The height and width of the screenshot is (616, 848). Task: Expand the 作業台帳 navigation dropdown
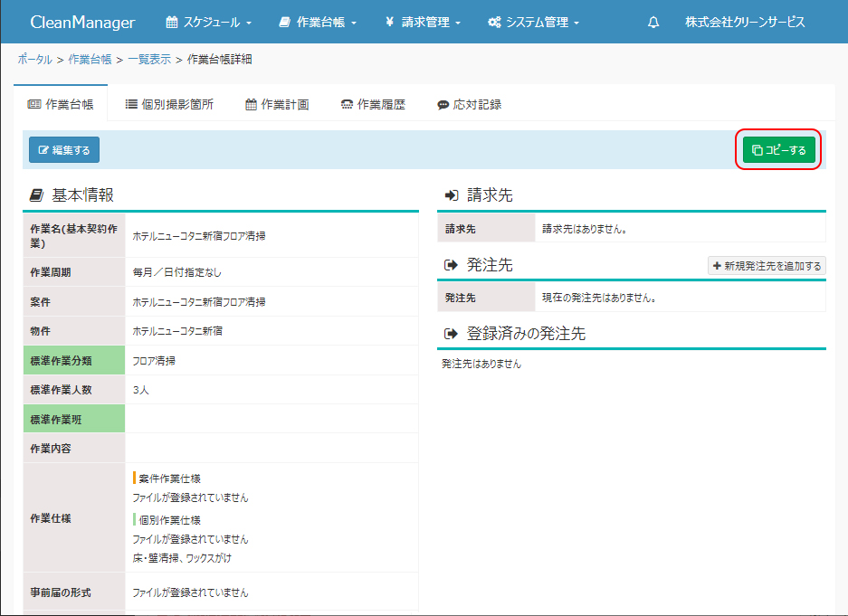[x=318, y=23]
